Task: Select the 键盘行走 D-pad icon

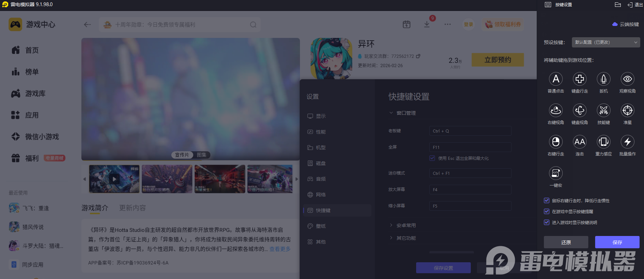Action: click(580, 79)
